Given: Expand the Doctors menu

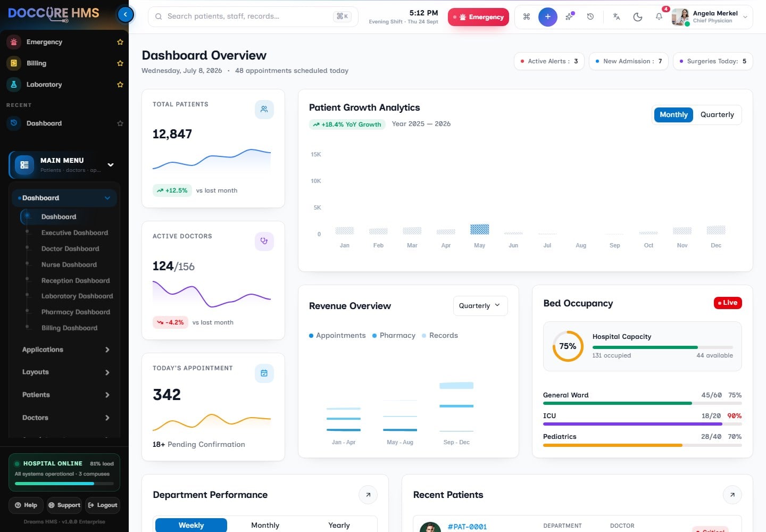Looking at the screenshot, I should coord(65,418).
